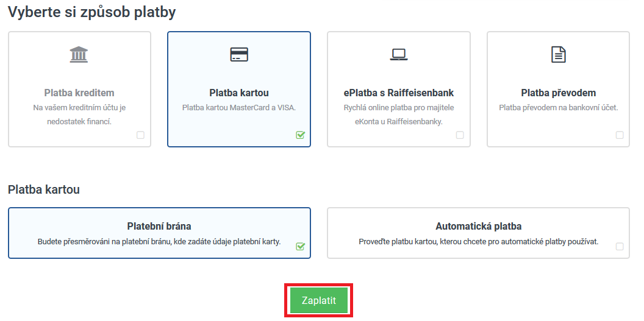Toggle the Platba kreditem checkbox
The width and height of the screenshot is (644, 321).
pyautogui.click(x=140, y=135)
